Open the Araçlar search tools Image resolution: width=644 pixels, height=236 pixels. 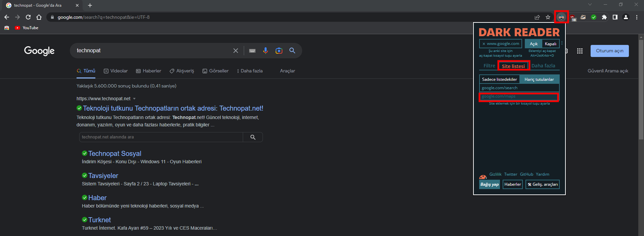(287, 71)
